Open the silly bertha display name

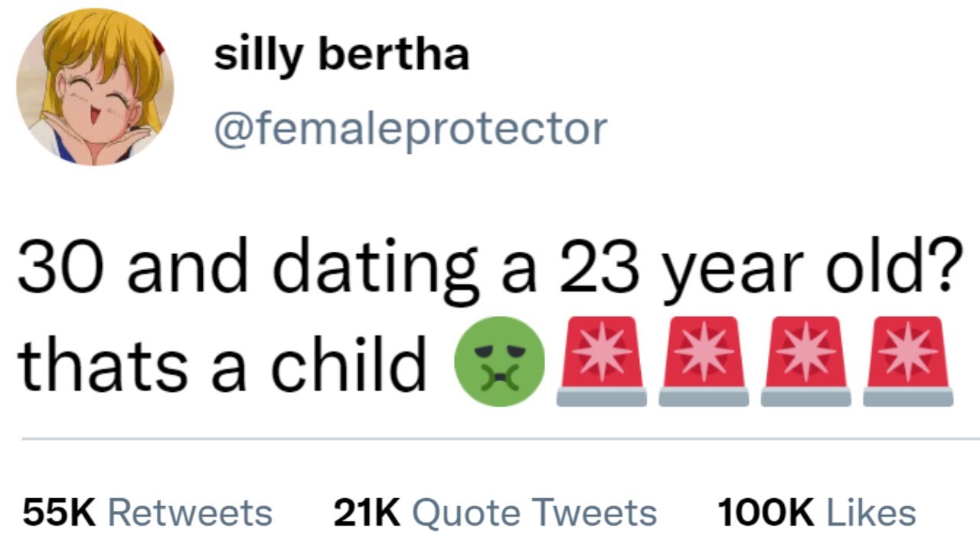pyautogui.click(x=341, y=56)
